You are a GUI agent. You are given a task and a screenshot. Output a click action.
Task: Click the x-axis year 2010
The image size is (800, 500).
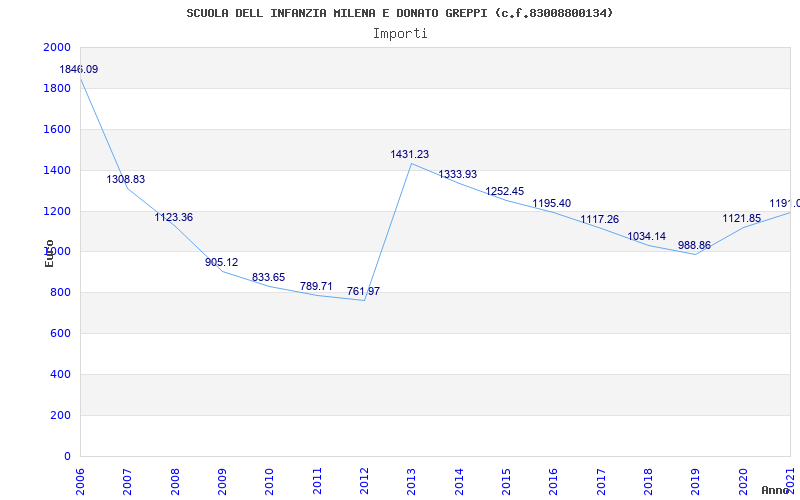tap(270, 482)
